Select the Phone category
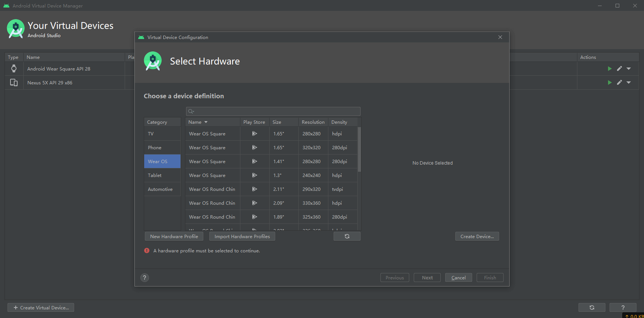 162,147
